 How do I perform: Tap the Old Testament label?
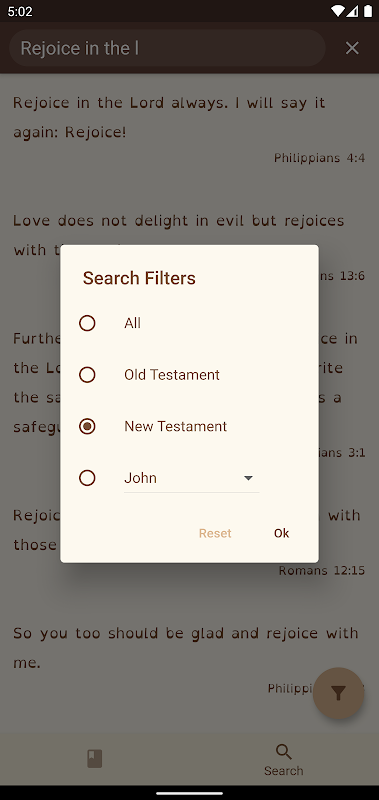(x=172, y=375)
